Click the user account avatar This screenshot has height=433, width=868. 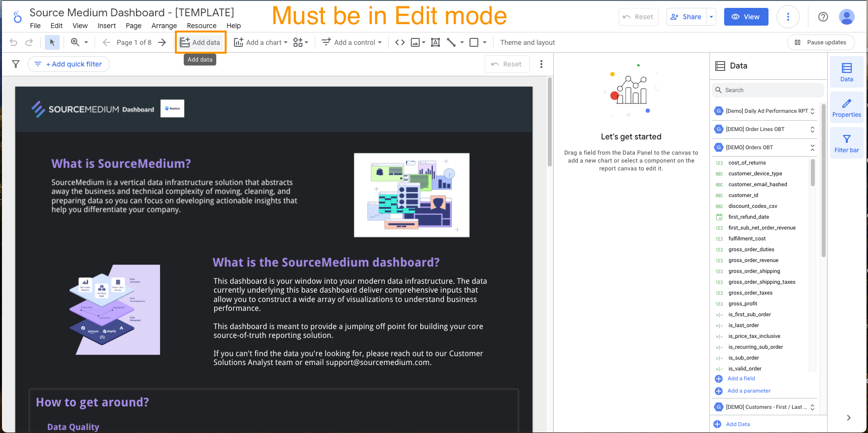click(847, 17)
